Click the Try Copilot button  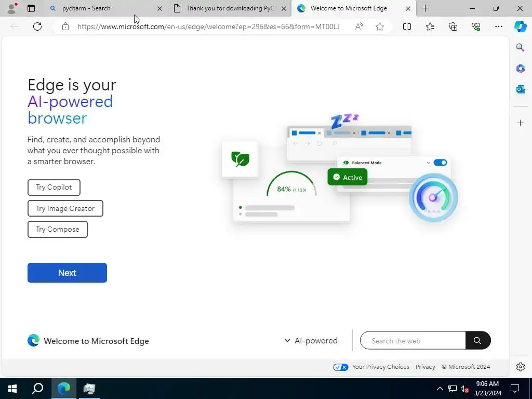click(54, 187)
